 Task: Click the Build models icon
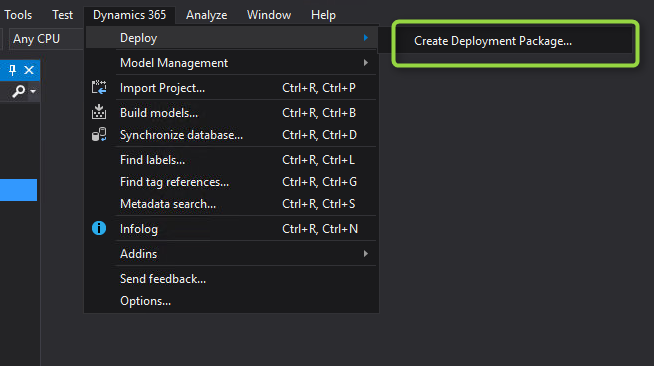pos(99,112)
